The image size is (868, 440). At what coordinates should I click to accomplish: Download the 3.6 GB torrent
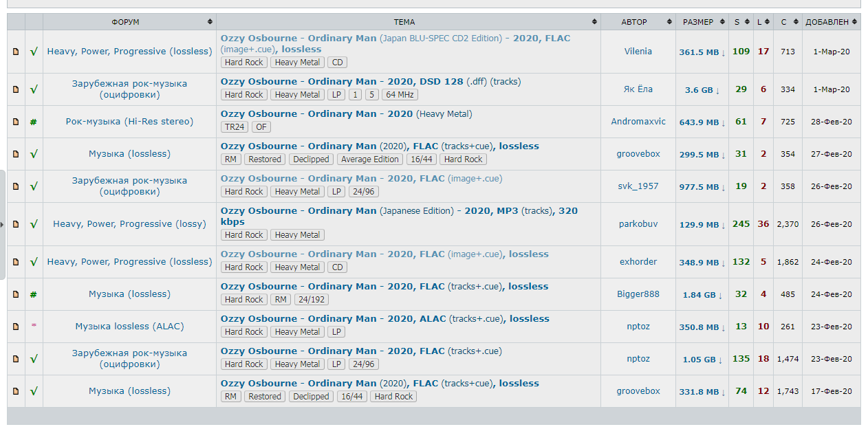702,90
